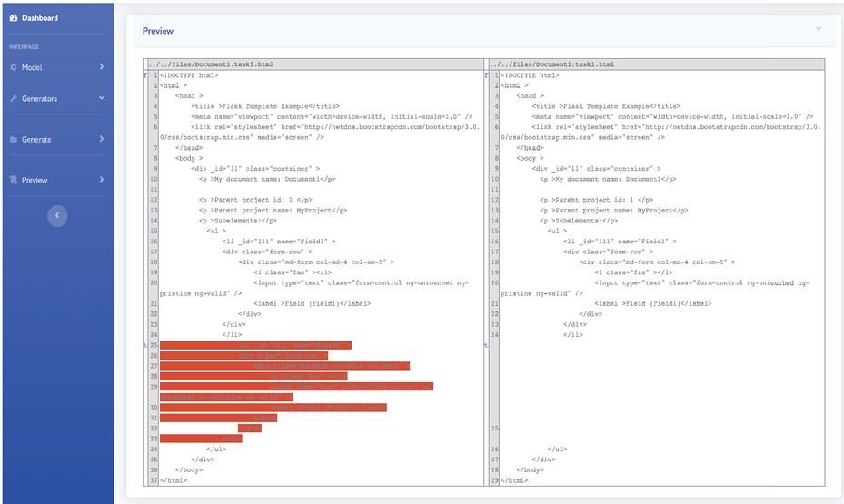The width and height of the screenshot is (844, 504).
Task: Expand the Model menu chevron
Action: [101, 67]
